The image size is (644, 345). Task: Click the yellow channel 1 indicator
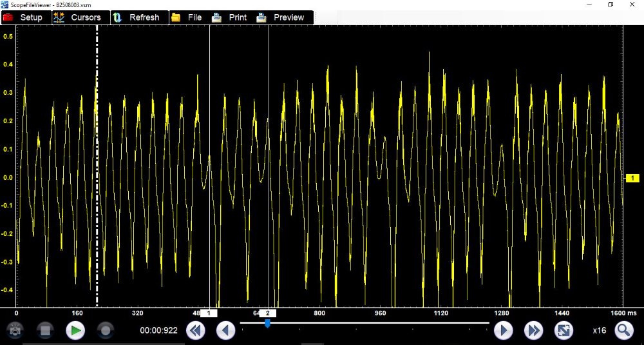point(632,177)
